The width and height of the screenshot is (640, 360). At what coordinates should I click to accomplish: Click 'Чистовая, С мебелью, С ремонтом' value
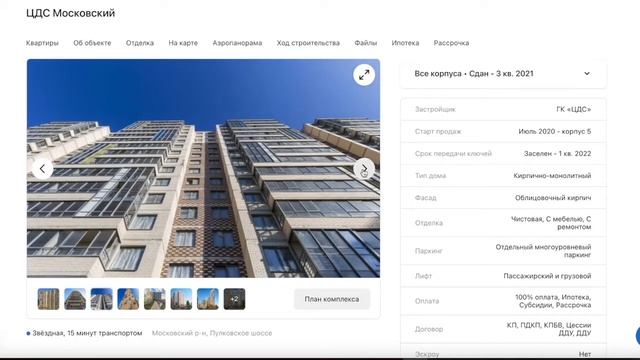point(551,223)
